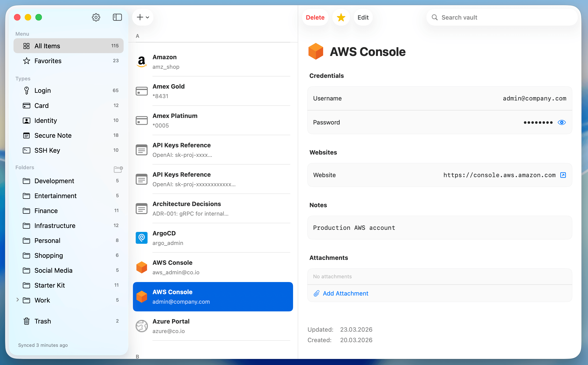Click the website URL console.aws.amazon.com

click(x=499, y=175)
